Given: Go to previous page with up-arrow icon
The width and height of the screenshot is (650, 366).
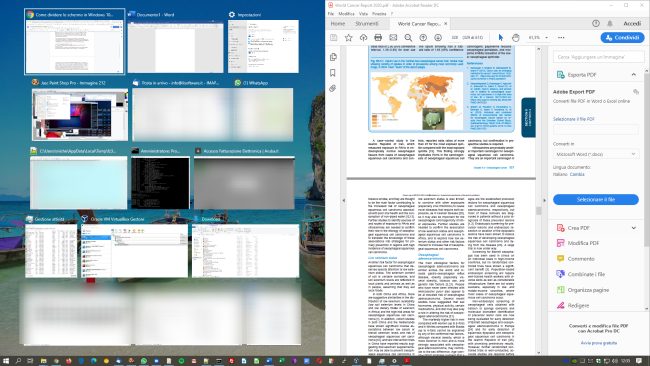Looking at the screenshot, I should [x=423, y=38].
